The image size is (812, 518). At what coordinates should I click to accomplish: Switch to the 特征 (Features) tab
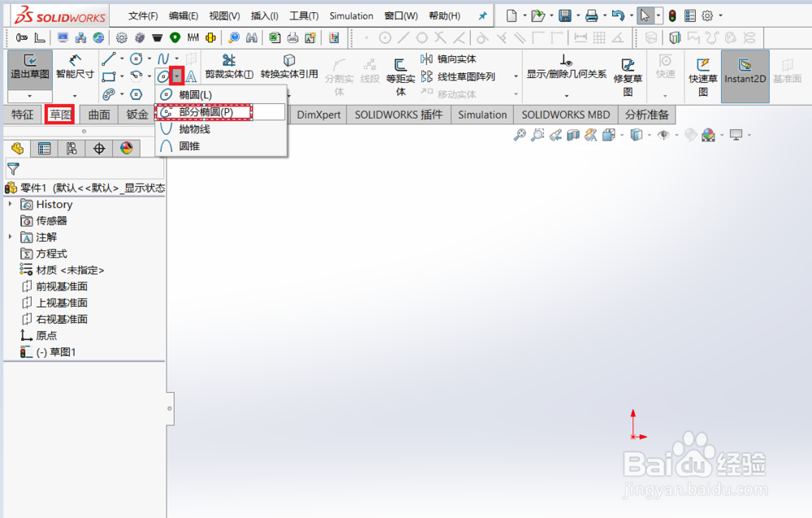pos(22,114)
